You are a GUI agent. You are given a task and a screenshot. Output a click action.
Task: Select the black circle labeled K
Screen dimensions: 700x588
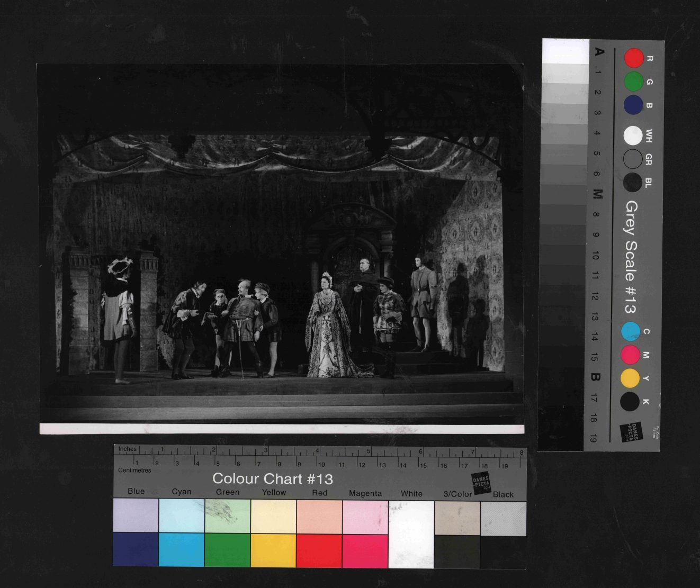[630, 401]
